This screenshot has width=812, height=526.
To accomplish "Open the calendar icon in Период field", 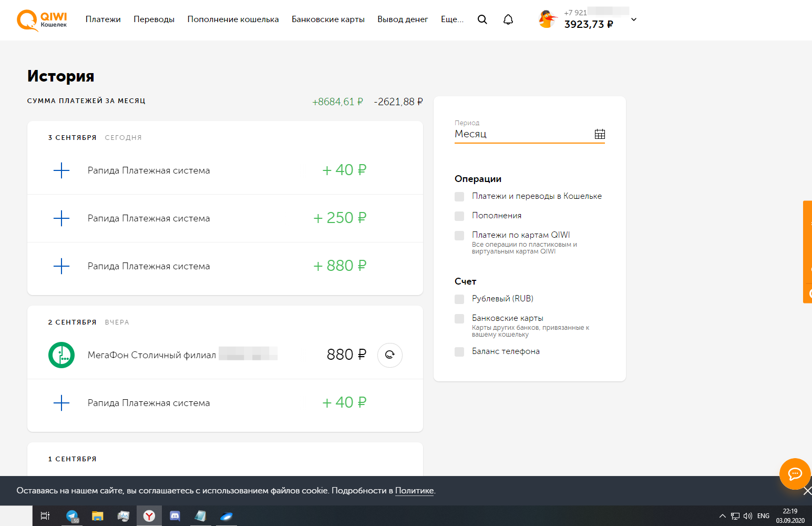I will pyautogui.click(x=600, y=134).
